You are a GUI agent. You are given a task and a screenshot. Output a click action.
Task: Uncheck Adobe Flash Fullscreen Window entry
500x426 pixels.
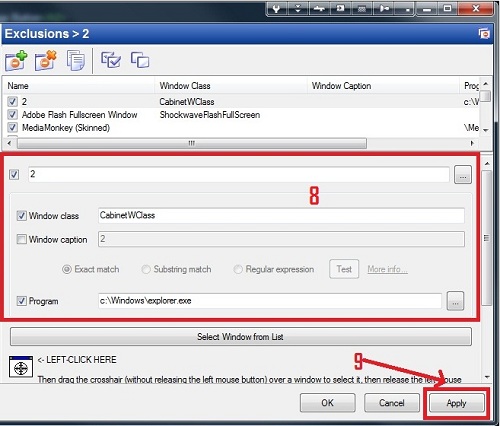pyautogui.click(x=13, y=115)
